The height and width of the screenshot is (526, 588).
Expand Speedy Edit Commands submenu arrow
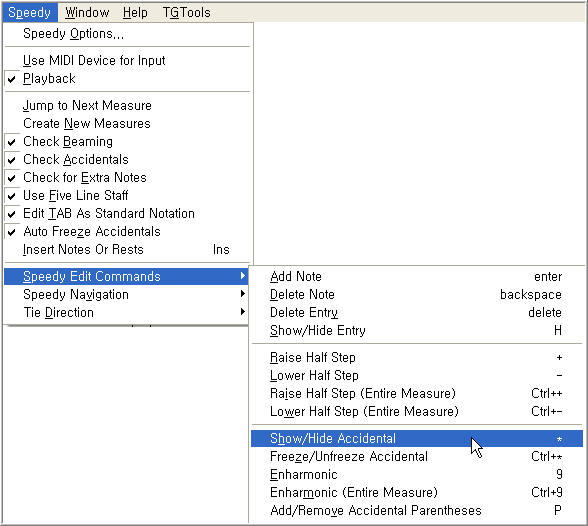pyautogui.click(x=243, y=276)
